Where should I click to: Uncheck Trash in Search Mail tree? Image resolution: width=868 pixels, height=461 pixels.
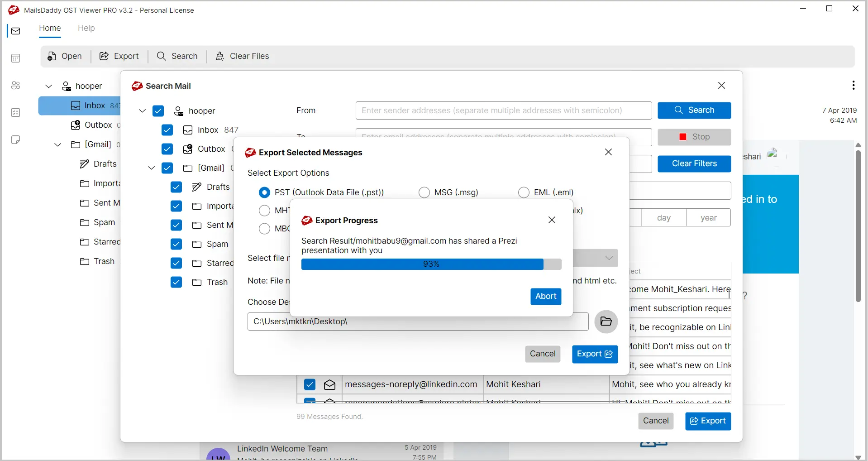pos(176,282)
